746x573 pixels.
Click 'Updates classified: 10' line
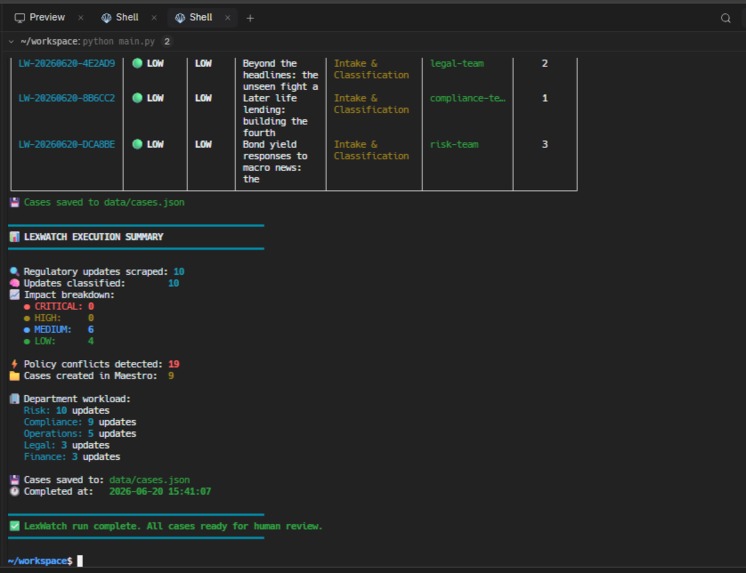click(x=94, y=283)
